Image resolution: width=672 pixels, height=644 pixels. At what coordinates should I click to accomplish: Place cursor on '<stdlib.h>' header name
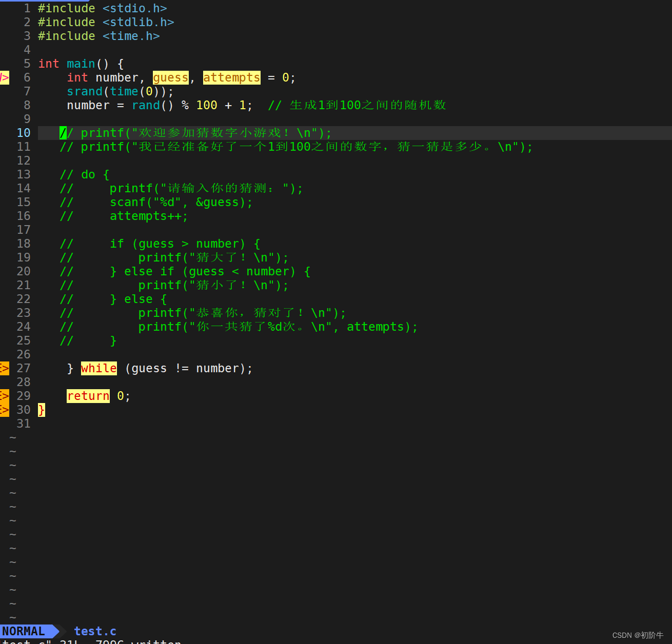pyautogui.click(x=138, y=23)
